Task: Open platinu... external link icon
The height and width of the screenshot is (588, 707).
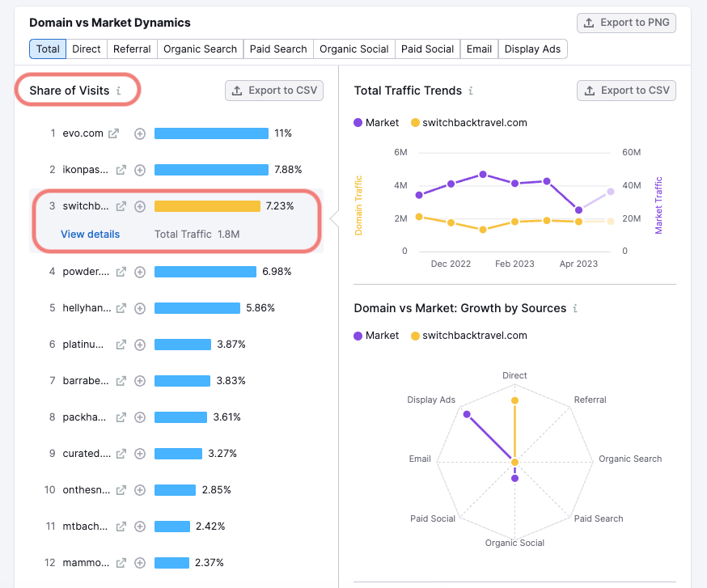Action: [121, 345]
